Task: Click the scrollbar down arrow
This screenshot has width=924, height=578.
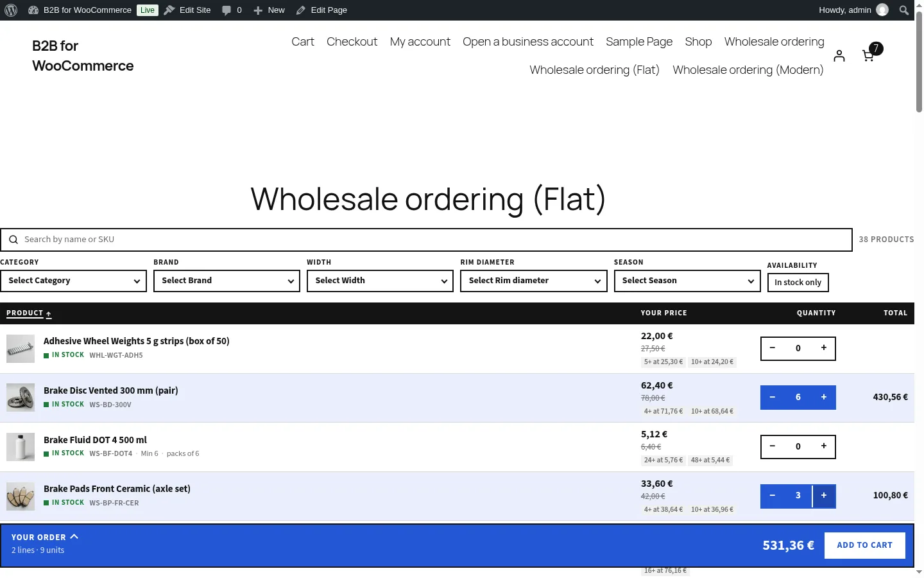Action: click(x=919, y=572)
